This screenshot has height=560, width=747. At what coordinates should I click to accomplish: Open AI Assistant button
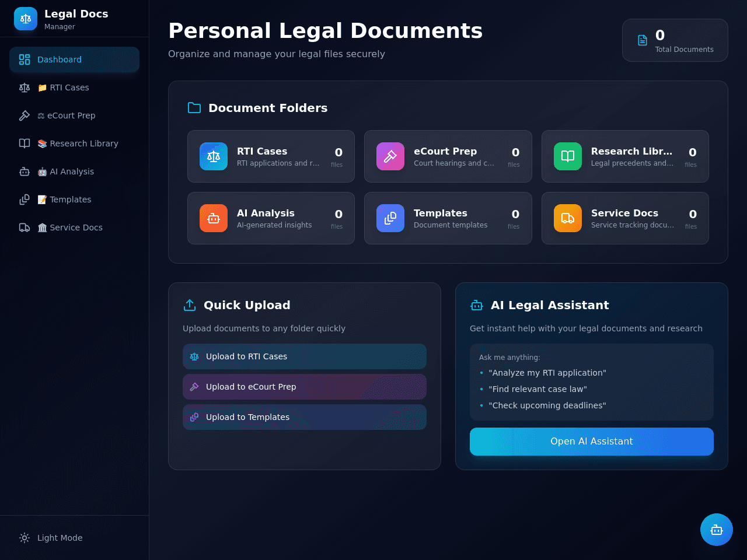tap(592, 442)
